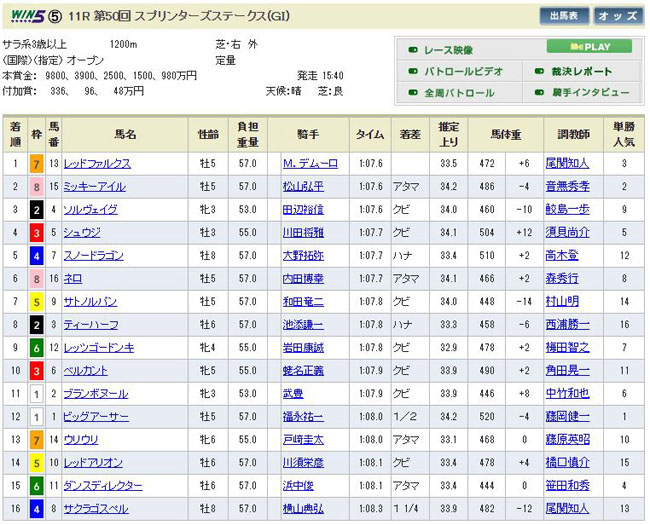Screen dimensions: 650x525
Task: Click blue frame 4 box for スノードラゴン
Action: pos(36,256)
